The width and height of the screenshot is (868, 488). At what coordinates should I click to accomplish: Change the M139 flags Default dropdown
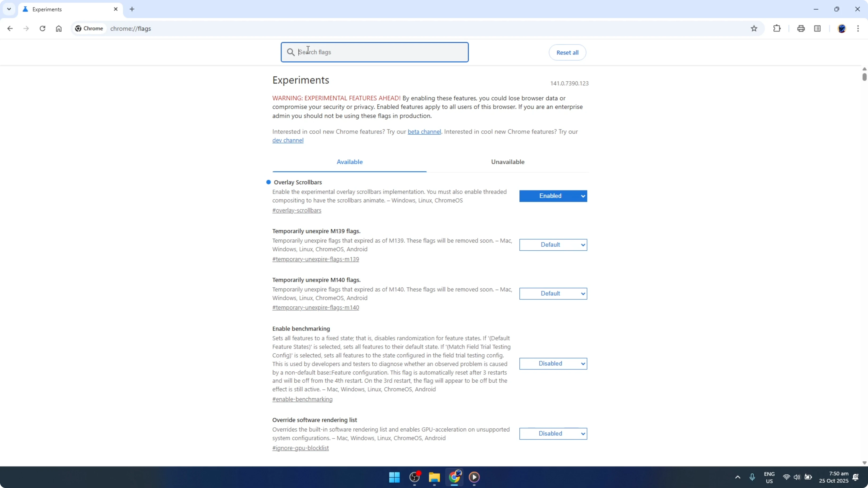[553, 244]
